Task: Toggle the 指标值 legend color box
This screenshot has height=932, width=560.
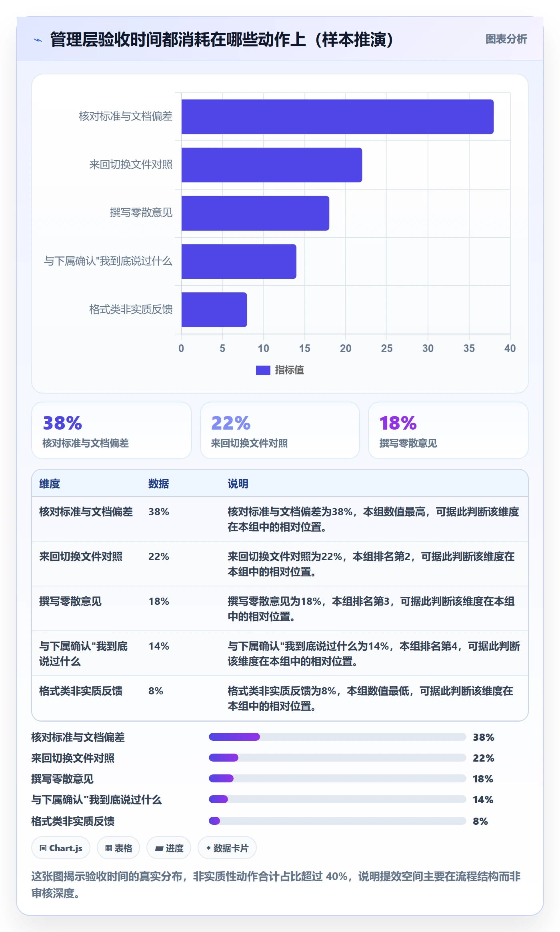Action: (263, 370)
